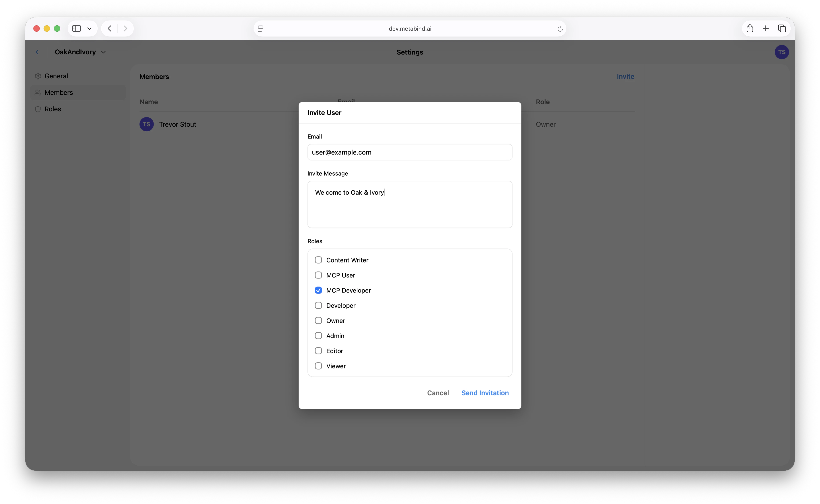Go forward with browser forward arrow
This screenshot has width=820, height=504.
[x=125, y=29]
